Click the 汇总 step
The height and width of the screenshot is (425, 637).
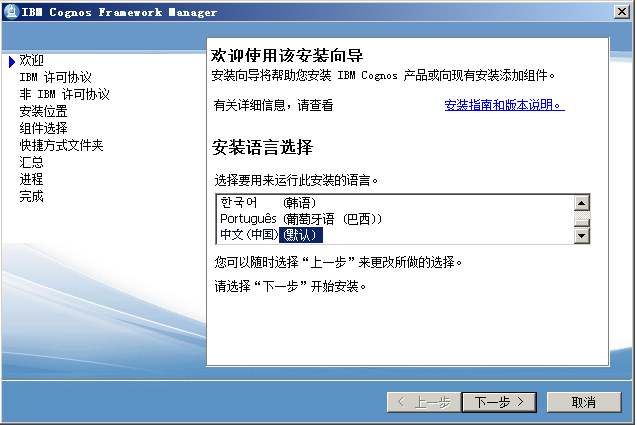click(x=31, y=162)
